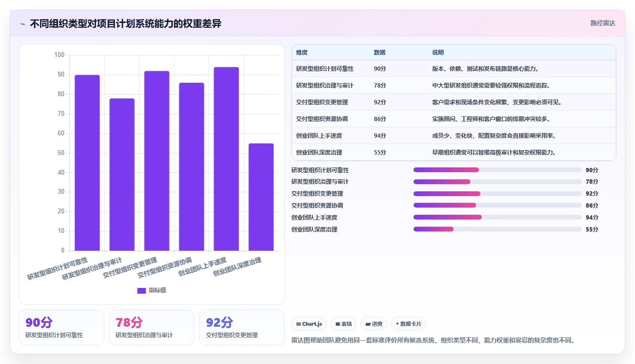
Task: Click table cell 研发型组织治理与审计
Action: (x=325, y=86)
